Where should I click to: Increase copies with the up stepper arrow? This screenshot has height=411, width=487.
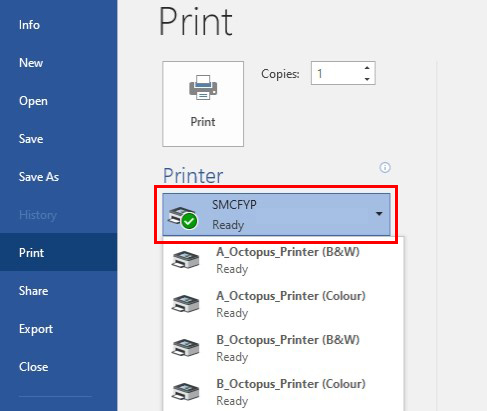coord(367,68)
